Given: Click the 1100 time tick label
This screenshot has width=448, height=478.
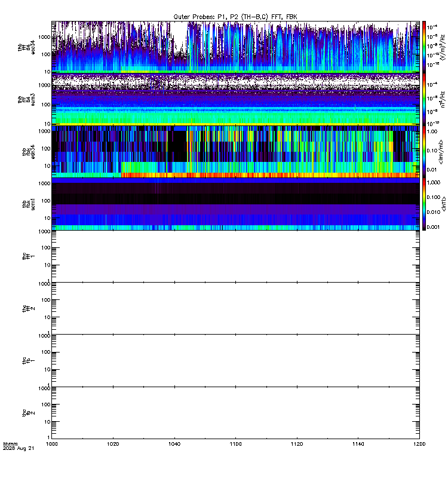Looking at the screenshot, I should [x=235, y=444].
